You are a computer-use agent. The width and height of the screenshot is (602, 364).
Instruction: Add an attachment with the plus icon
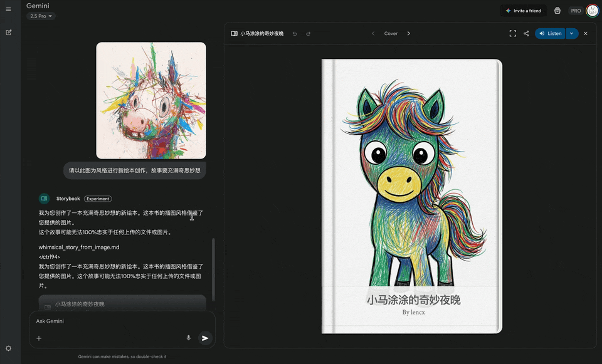coord(39,338)
